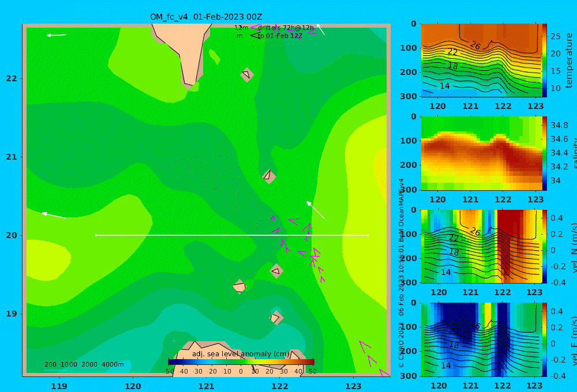This screenshot has width=577, height=392.
Task: Click latitude label 21 on the main map
Action: (x=12, y=157)
